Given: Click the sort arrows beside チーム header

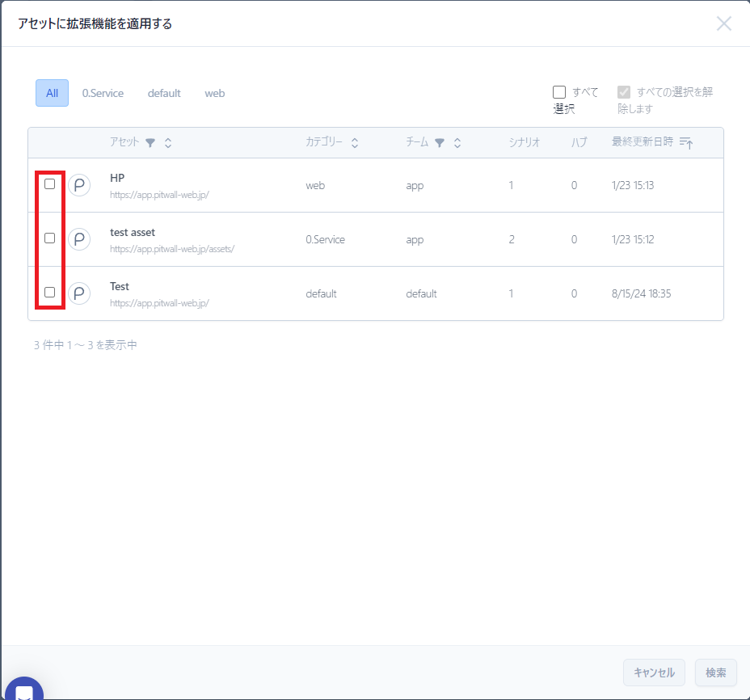Looking at the screenshot, I should coord(457,143).
